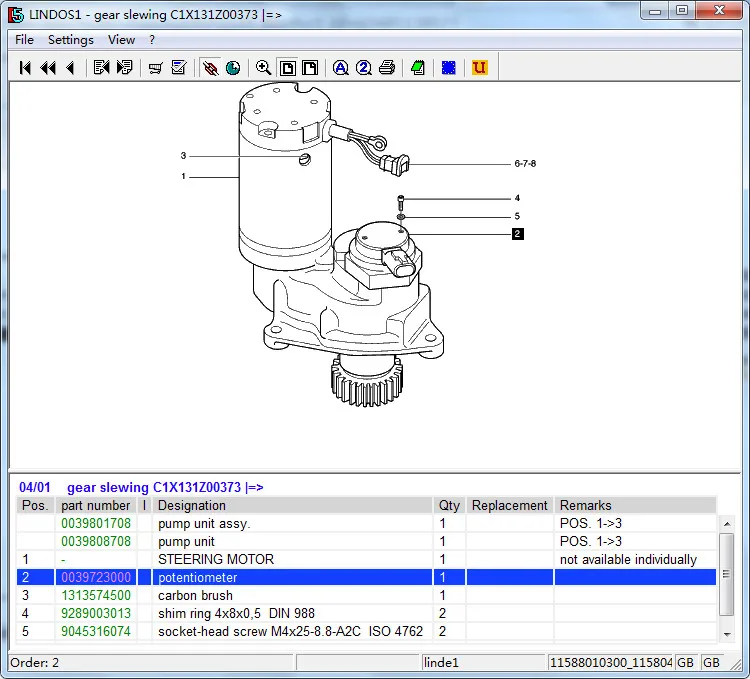
Task: Click the parts list scrollbar thumb
Action: tap(727, 574)
